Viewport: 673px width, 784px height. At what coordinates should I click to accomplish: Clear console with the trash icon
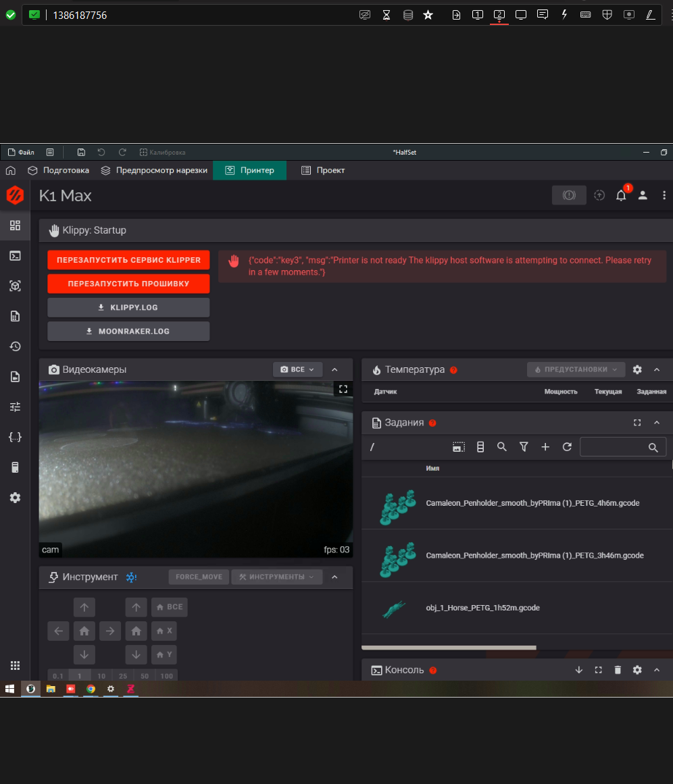pyautogui.click(x=618, y=670)
